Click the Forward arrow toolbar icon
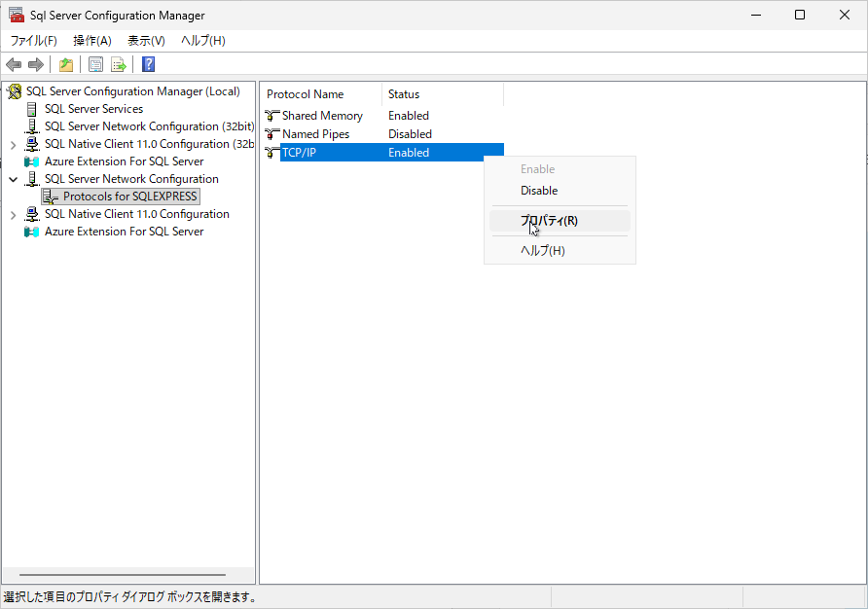 click(36, 65)
